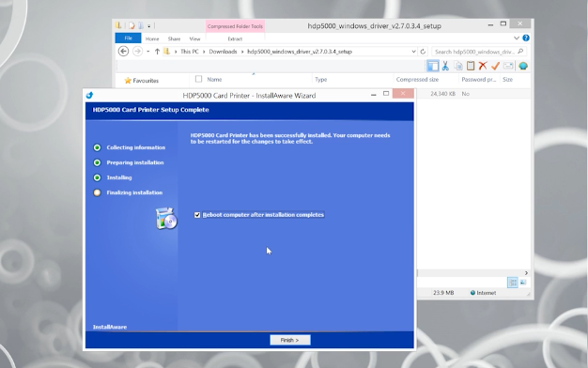This screenshot has width=588, height=368.
Task: Click the InstallAware wizard title bar icon
Action: pos(89,95)
